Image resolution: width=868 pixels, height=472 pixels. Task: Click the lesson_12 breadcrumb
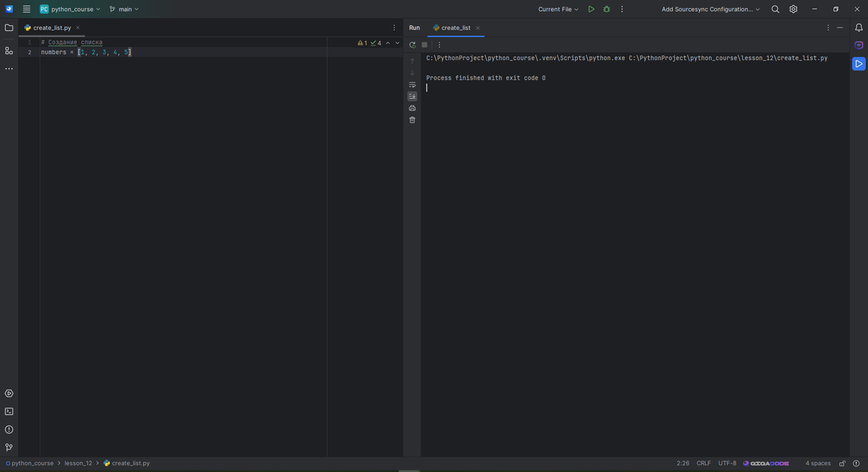tap(78, 463)
